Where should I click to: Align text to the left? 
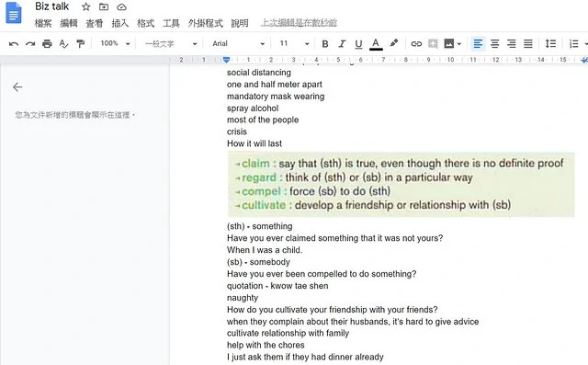point(478,44)
